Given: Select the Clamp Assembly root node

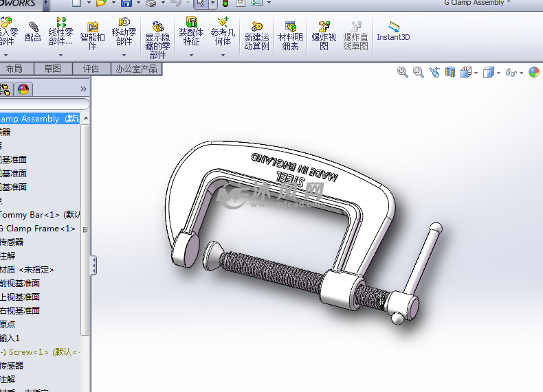Looking at the screenshot, I should point(39,119).
